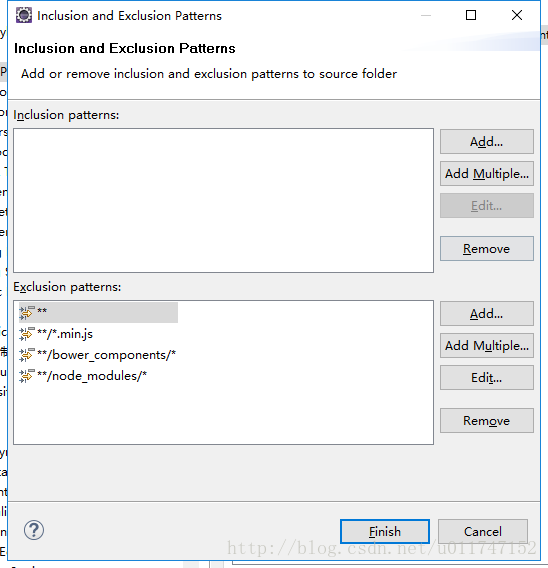Click inside the empty Inclusion patterns list
Viewport: 548px width, 568px height.
pos(223,200)
